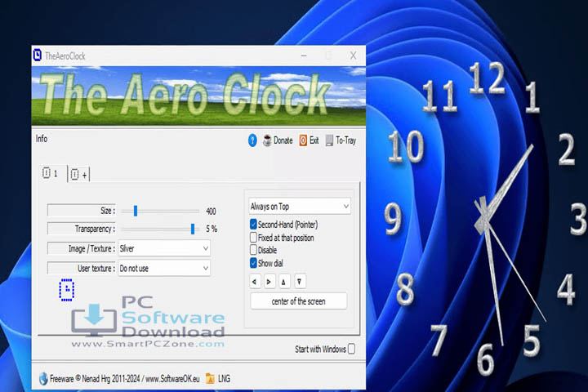Uncheck the Show dial checkbox
588x392 pixels.
pyautogui.click(x=253, y=263)
